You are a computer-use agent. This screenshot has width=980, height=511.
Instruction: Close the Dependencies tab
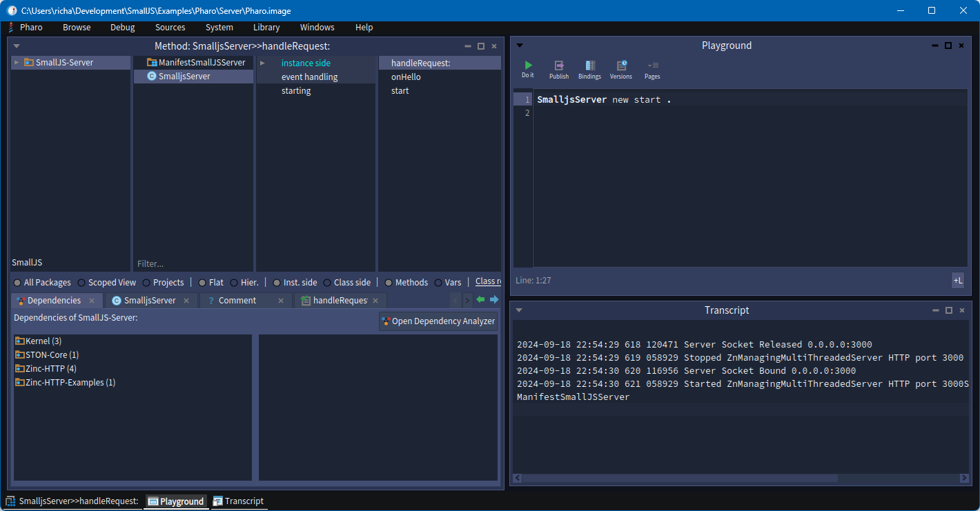coord(92,301)
